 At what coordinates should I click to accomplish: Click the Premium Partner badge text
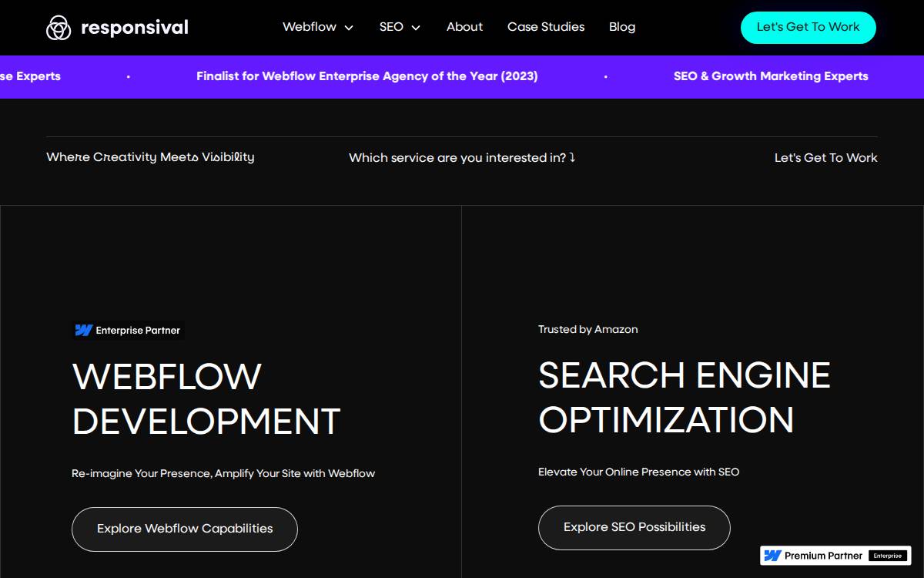pyautogui.click(x=824, y=556)
